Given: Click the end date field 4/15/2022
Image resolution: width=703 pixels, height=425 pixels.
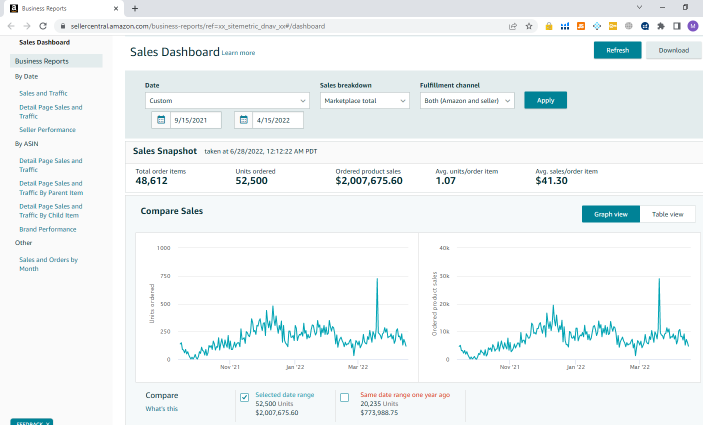Looking at the screenshot, I should click(x=278, y=120).
